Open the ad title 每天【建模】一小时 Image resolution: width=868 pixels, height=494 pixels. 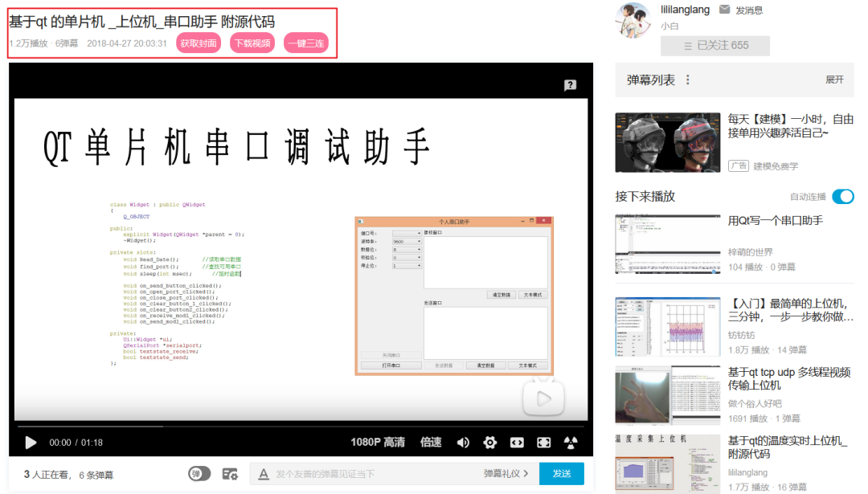tap(791, 125)
